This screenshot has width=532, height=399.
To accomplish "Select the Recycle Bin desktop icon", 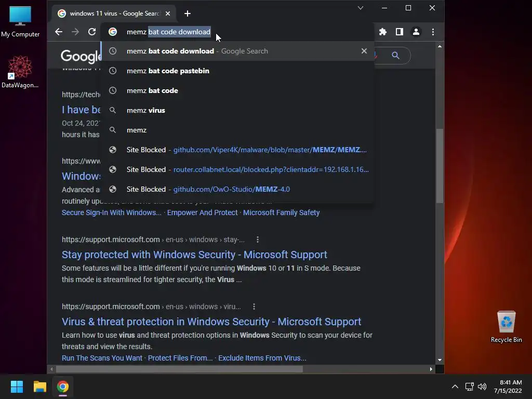I will pos(506,327).
